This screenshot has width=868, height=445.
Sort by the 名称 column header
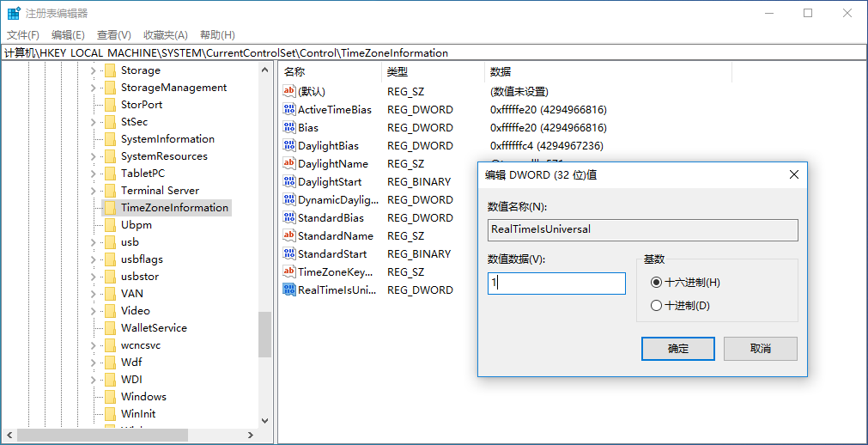(331, 72)
